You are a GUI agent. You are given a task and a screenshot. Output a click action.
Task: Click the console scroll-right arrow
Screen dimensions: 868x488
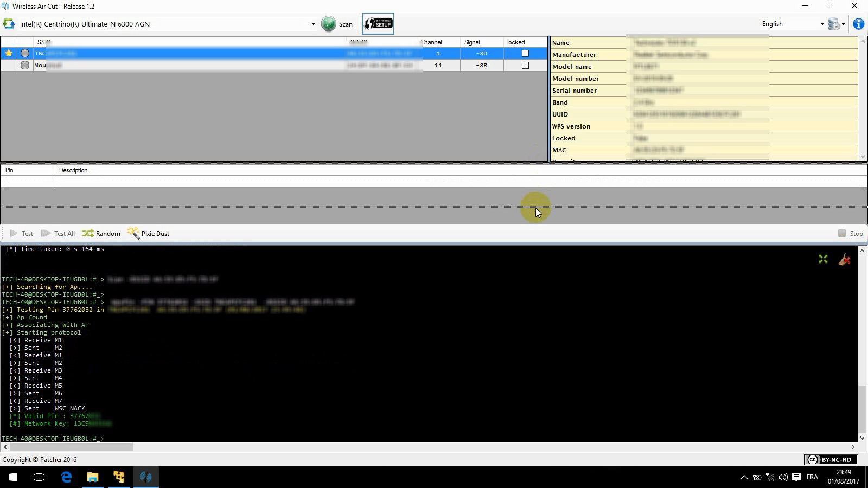(853, 447)
